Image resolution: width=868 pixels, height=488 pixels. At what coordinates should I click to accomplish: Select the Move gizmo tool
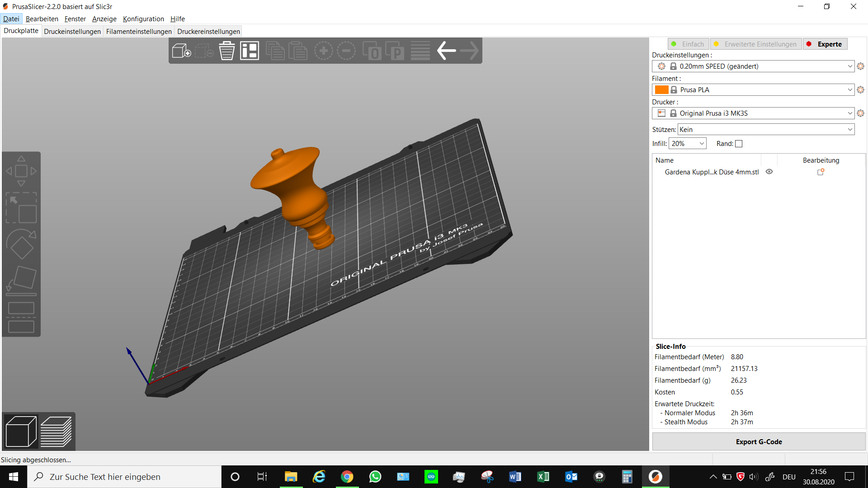pos(21,171)
